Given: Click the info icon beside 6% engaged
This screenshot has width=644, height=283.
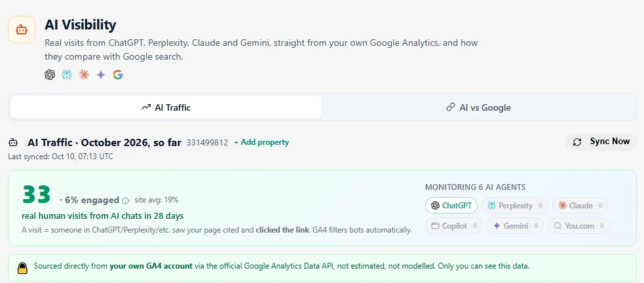Looking at the screenshot, I should tap(126, 200).
